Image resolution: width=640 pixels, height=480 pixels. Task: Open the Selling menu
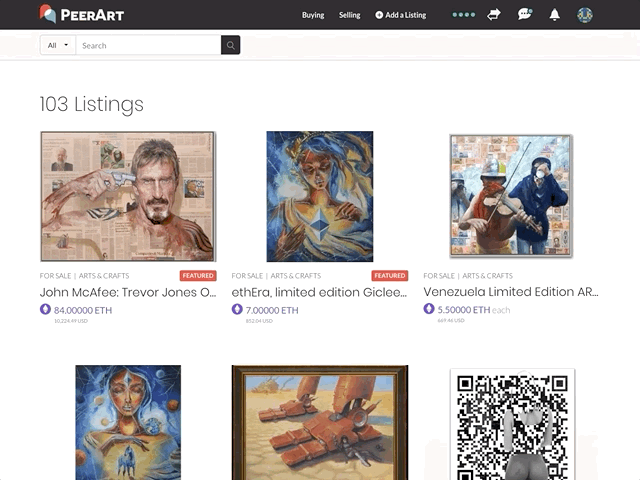coord(350,15)
